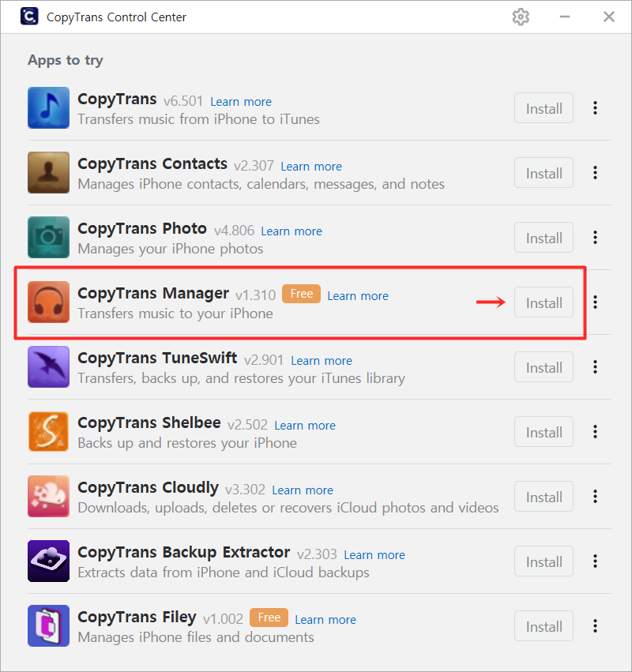Open more options for CopyTrans Filey

coord(595,625)
